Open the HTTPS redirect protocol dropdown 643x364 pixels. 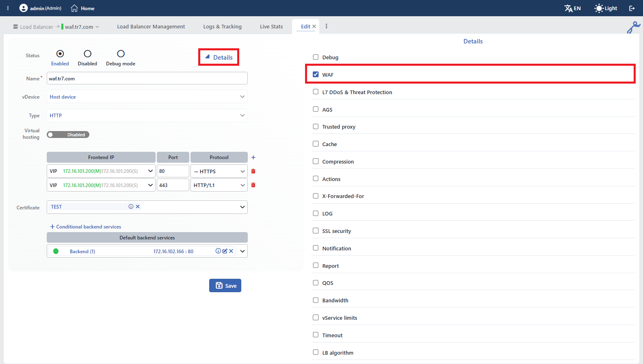click(219, 171)
